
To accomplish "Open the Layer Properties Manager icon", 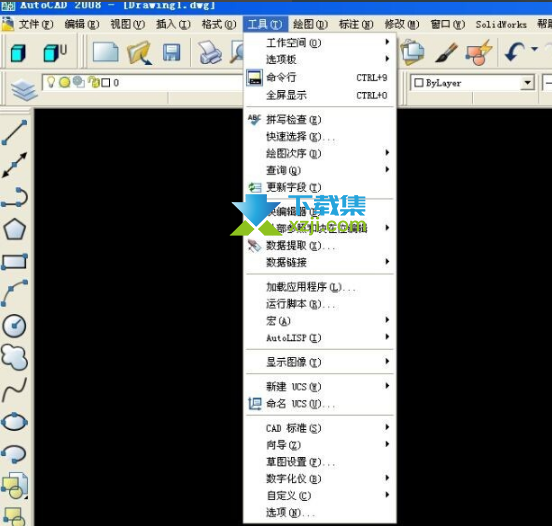I will coord(24,89).
